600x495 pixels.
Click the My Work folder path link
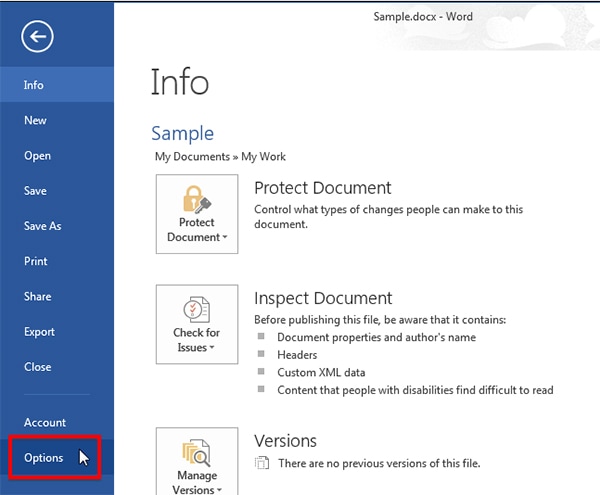click(263, 157)
